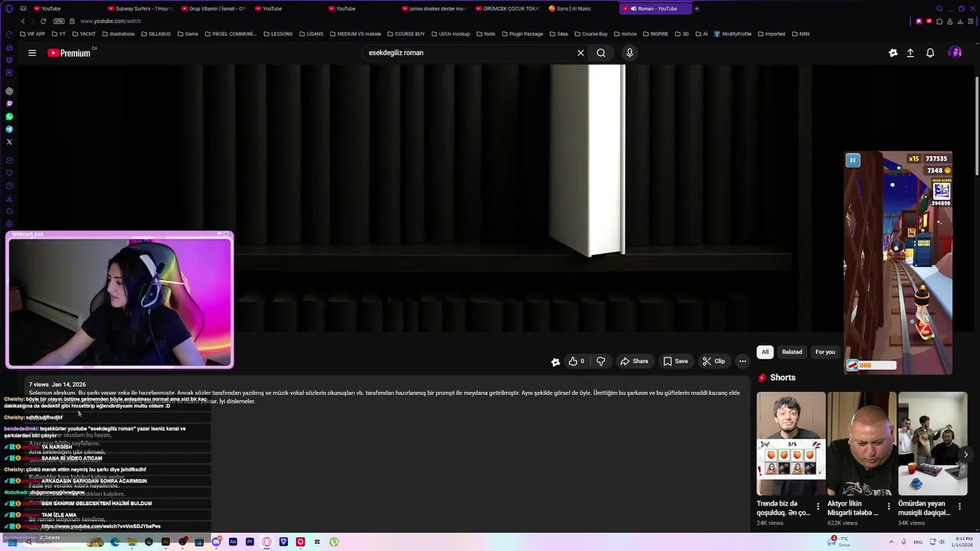Open the sparkle icon beside the upload arrow

(893, 53)
